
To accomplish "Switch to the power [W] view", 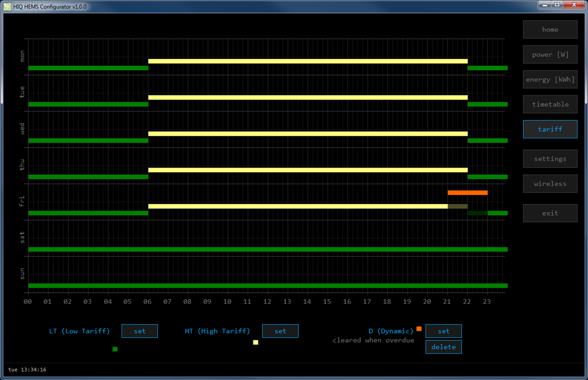I will (550, 55).
